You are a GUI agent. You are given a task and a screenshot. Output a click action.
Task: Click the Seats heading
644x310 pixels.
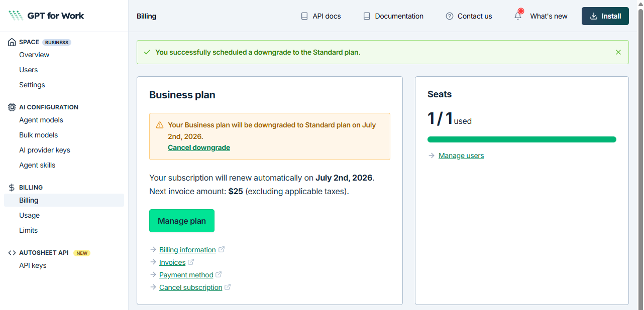click(440, 94)
